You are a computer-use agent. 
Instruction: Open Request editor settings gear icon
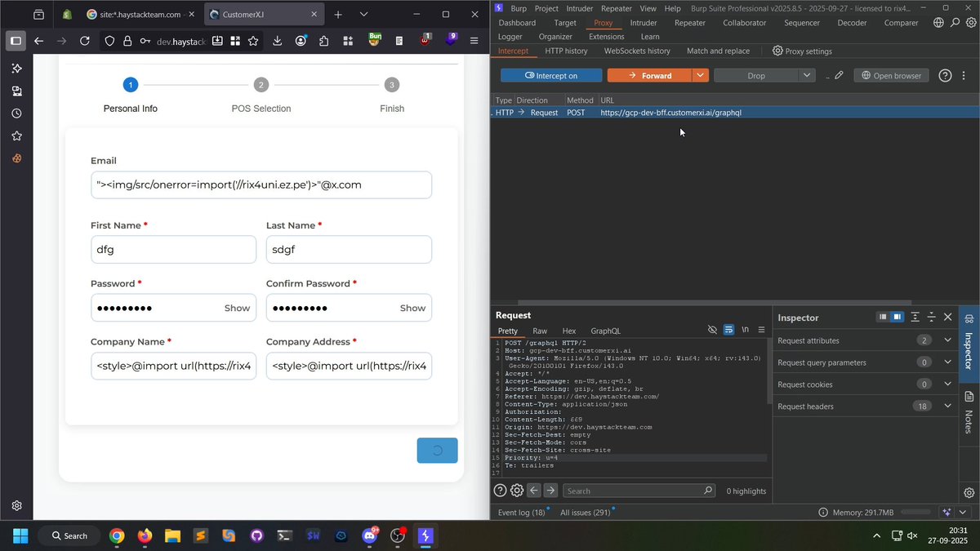coord(517,491)
